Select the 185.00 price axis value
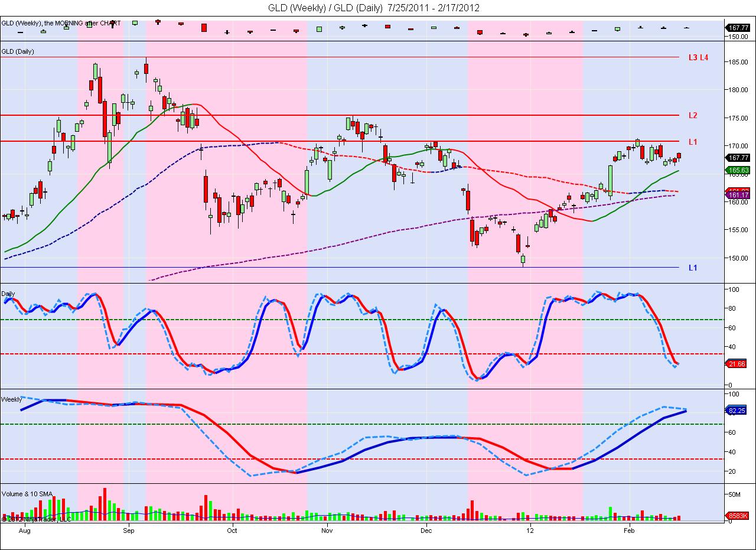Viewport: 756px width, 550px height. click(x=738, y=61)
